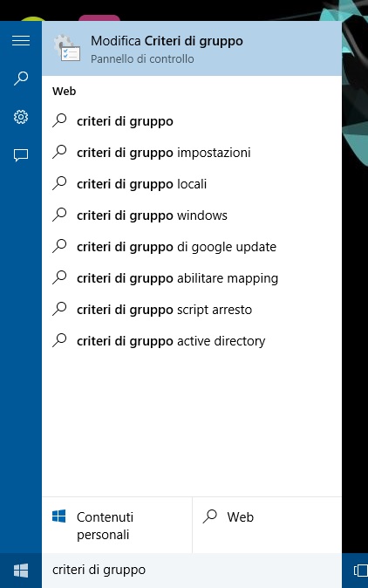Choose 'criteri di gruppo script arresto'
368x588 pixels.
(192, 310)
